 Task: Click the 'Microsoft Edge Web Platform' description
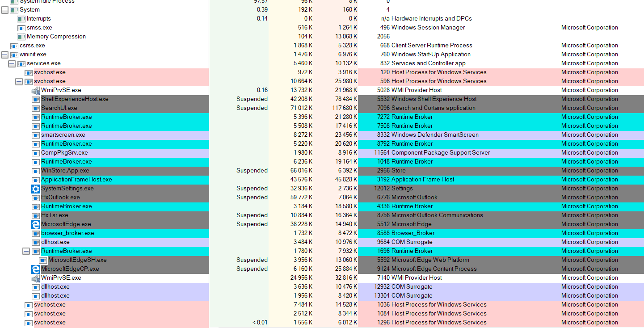point(430,260)
